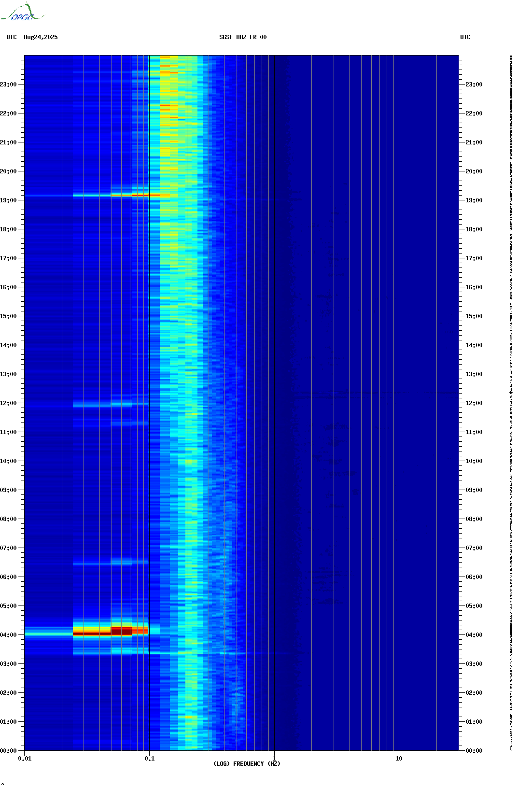Click the seismogram trace spike near 12:00
The width and height of the screenshot is (532, 789).
[x=511, y=393]
